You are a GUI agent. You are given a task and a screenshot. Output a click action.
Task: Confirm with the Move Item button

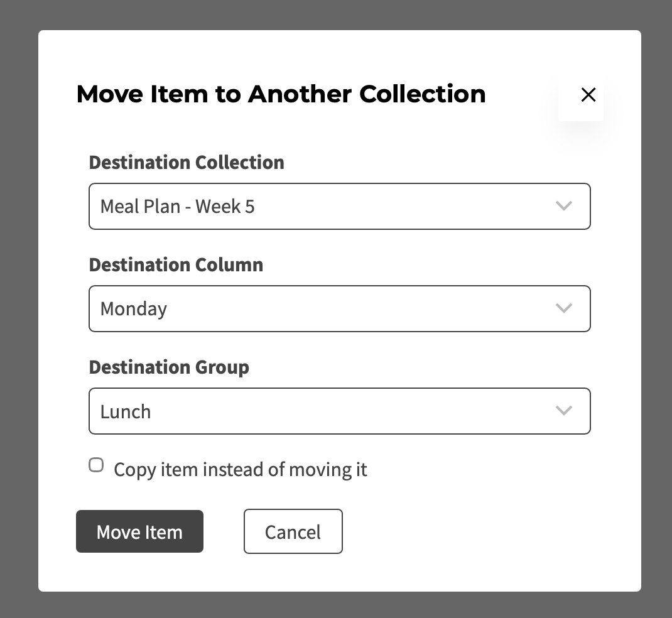[x=139, y=531]
